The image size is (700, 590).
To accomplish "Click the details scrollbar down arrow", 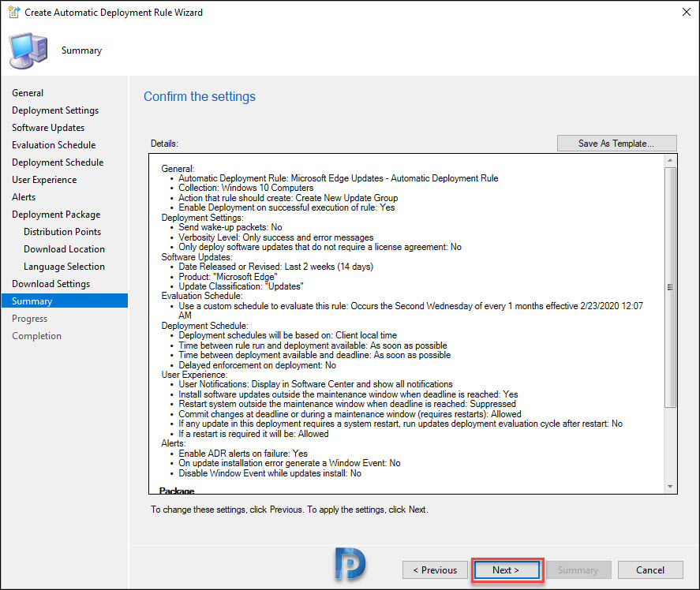I will pyautogui.click(x=670, y=487).
